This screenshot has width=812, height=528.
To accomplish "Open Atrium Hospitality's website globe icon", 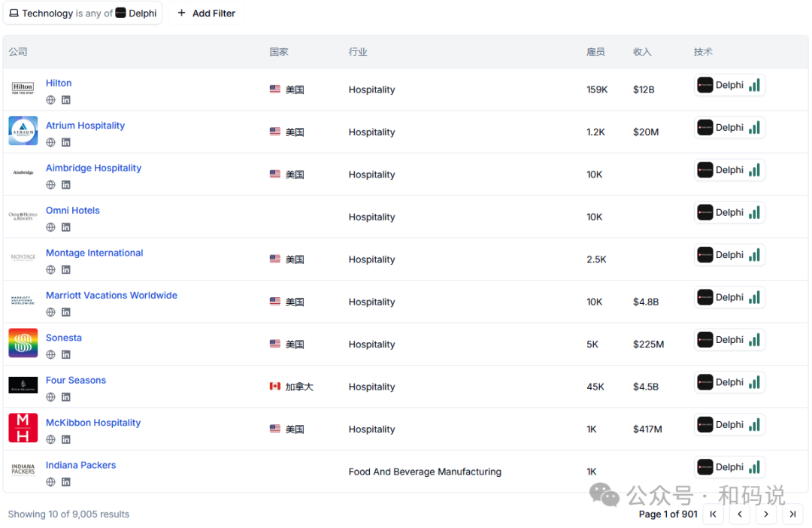I will [50, 142].
